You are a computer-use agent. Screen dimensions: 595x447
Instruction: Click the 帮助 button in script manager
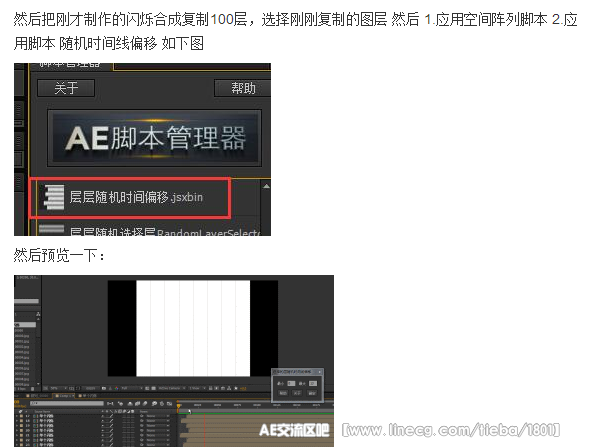[x=243, y=88]
